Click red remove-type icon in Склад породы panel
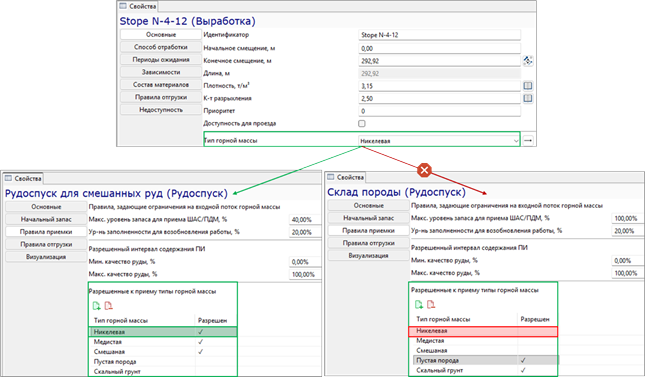 pos(431,305)
